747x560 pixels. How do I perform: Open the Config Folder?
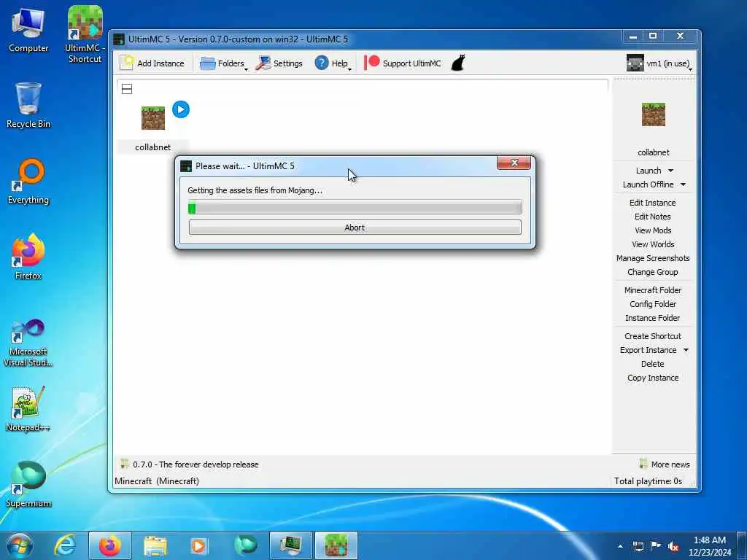(653, 304)
